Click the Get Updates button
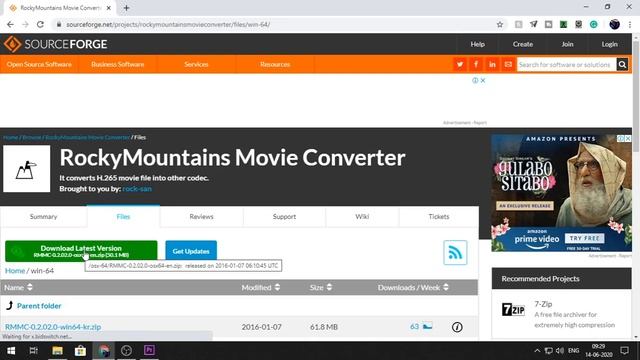The image size is (640, 360). click(x=191, y=251)
